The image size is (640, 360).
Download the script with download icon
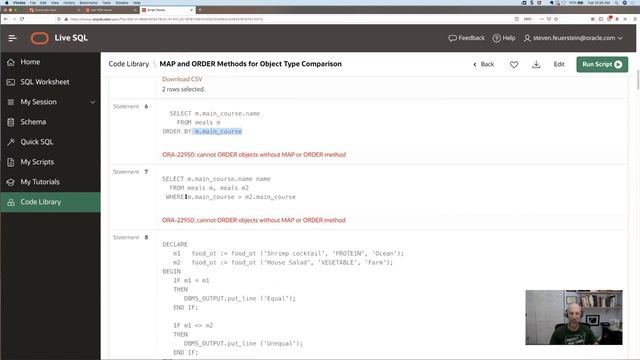coord(536,64)
